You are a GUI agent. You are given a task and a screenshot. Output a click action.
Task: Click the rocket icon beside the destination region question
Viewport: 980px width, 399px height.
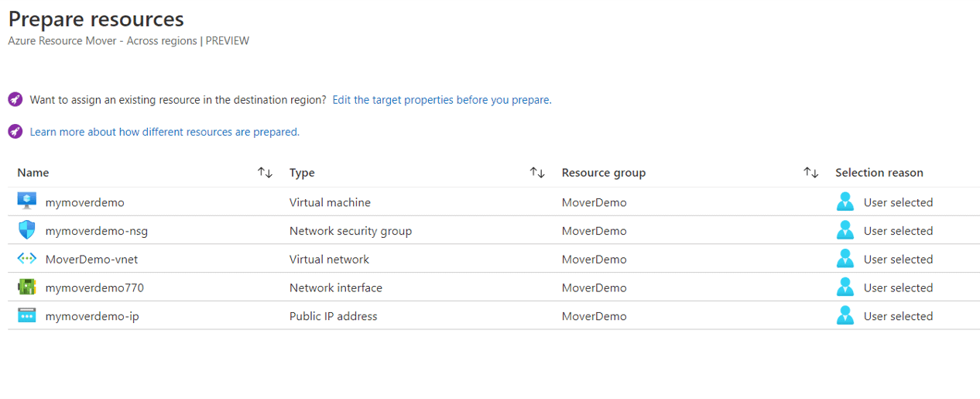[x=15, y=99]
